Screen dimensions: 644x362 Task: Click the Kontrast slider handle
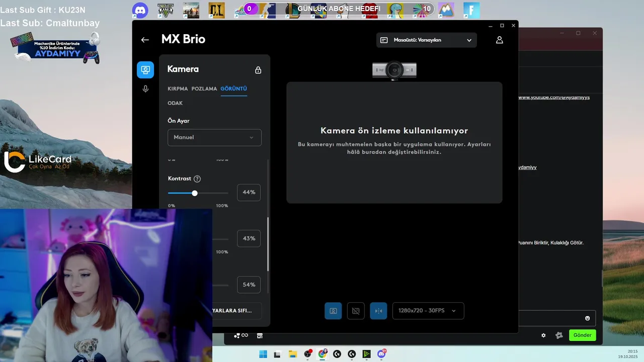(x=195, y=193)
